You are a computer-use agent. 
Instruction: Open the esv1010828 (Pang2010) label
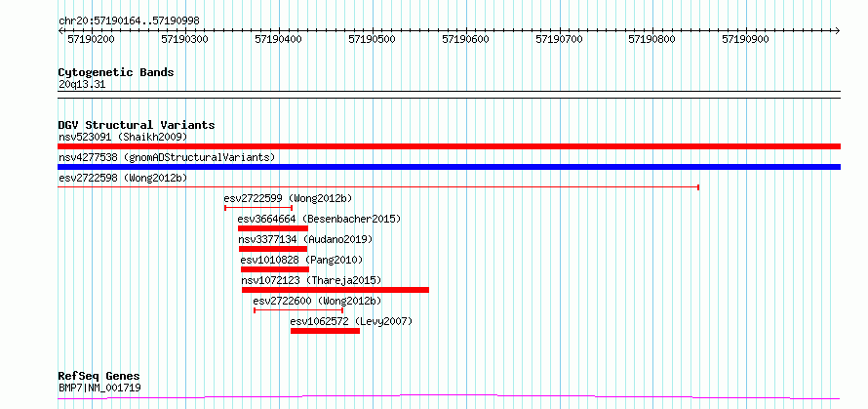(x=301, y=260)
